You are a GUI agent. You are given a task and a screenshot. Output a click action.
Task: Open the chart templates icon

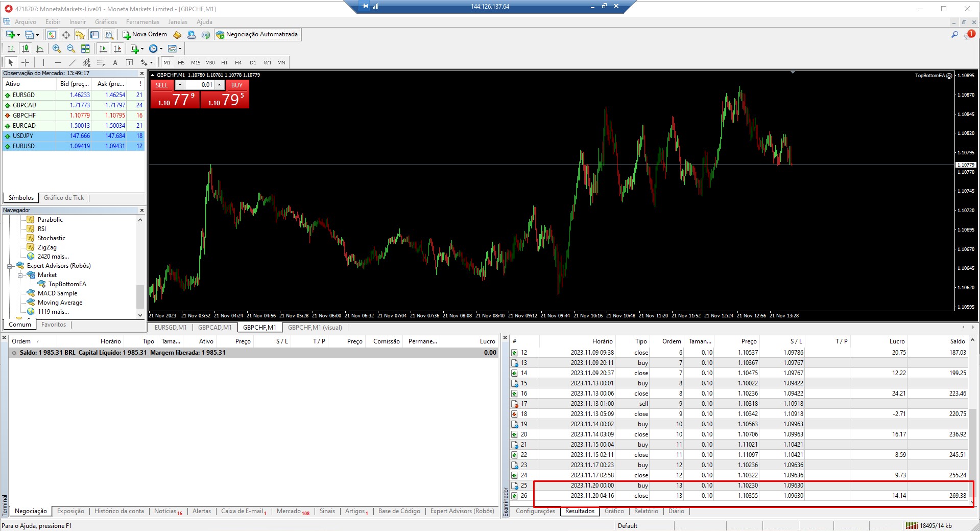tap(172, 49)
